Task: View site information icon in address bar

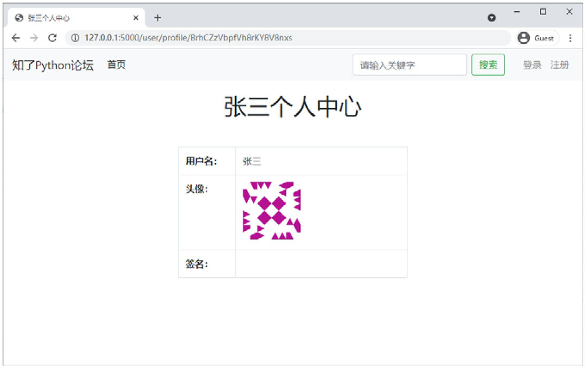Action: (x=75, y=38)
